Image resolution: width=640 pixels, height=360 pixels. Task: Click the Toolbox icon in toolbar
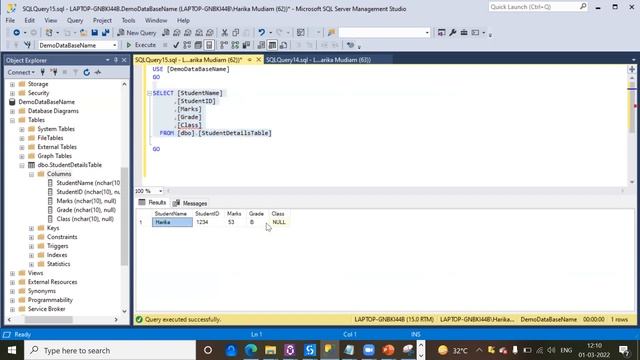464,33
